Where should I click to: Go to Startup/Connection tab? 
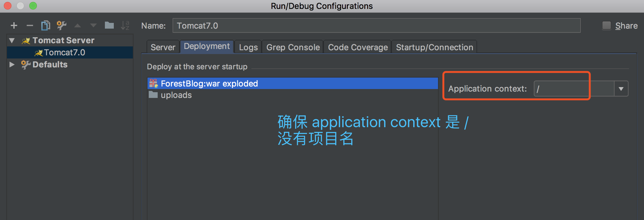click(x=434, y=47)
